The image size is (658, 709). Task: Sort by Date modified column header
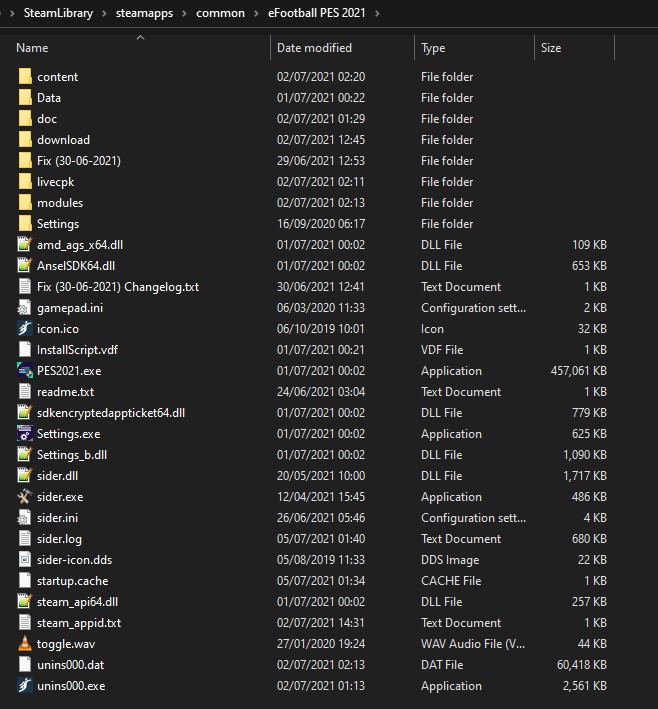point(314,47)
